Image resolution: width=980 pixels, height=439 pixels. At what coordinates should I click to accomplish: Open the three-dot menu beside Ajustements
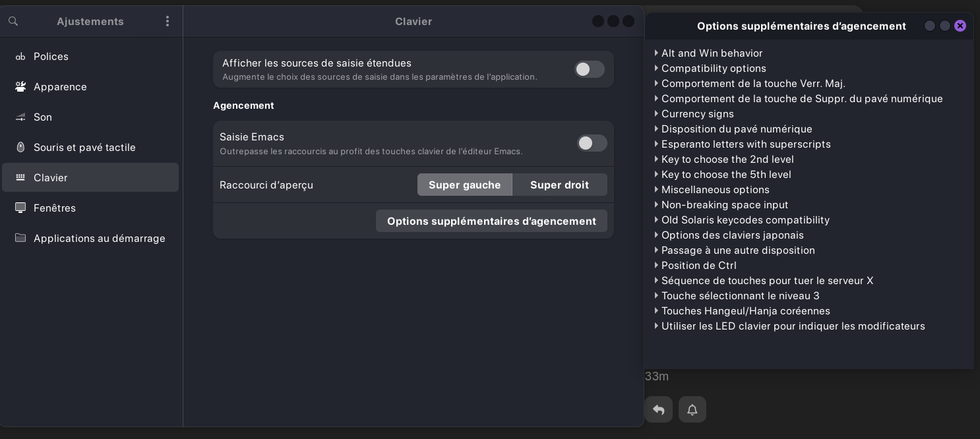(x=168, y=21)
